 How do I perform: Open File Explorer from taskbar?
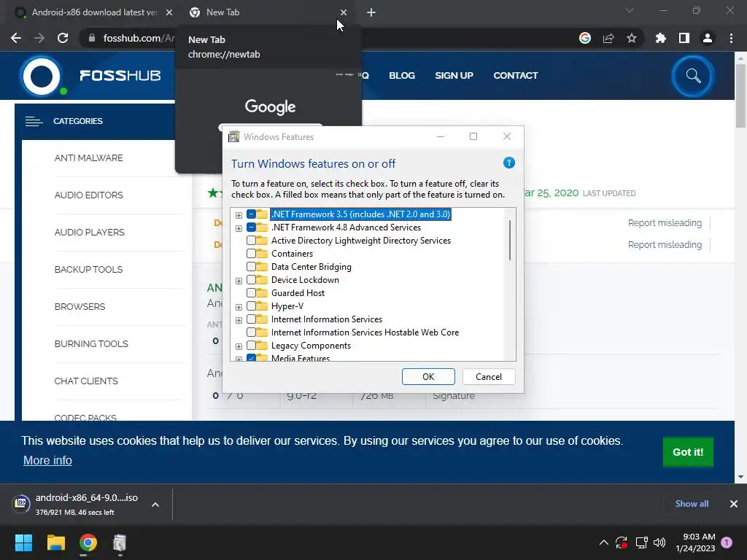(x=55, y=542)
